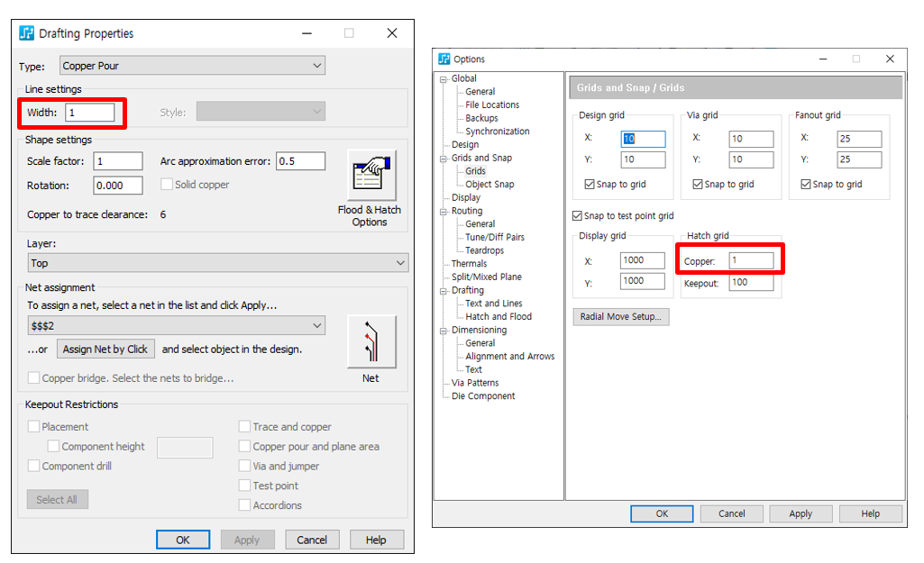Click Display grid X field
Image resolution: width=924 pixels, height=563 pixels.
643,260
